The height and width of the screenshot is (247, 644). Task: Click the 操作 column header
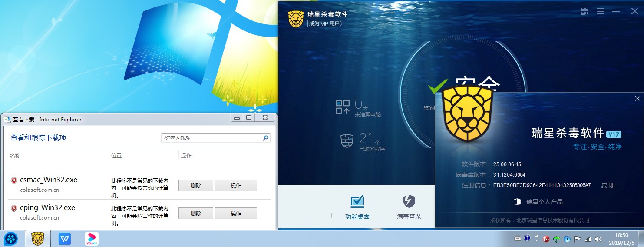[x=186, y=155]
